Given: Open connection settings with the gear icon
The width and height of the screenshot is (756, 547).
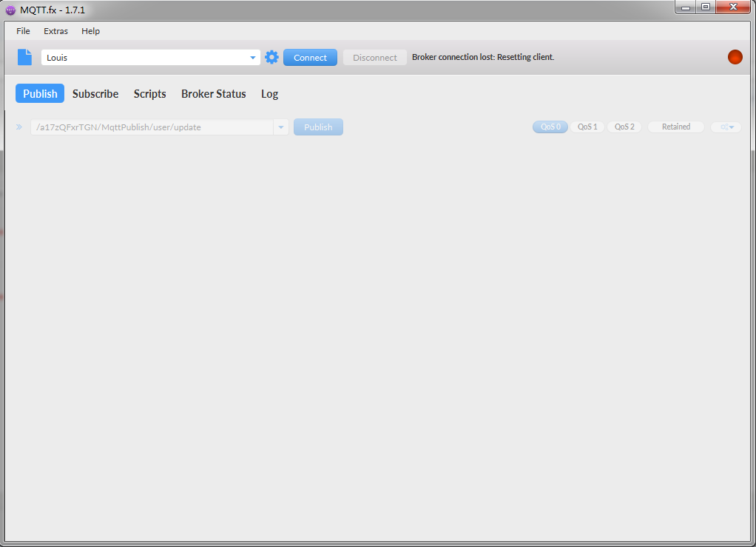Looking at the screenshot, I should pyautogui.click(x=272, y=58).
